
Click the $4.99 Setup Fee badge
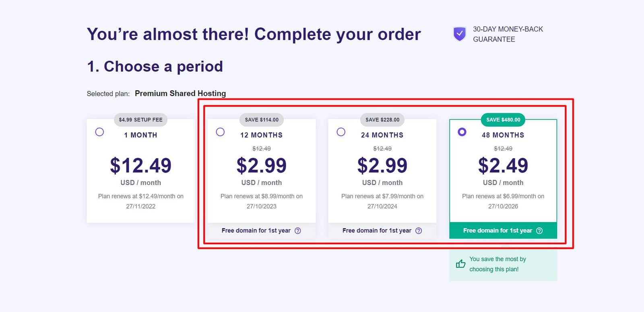point(140,120)
